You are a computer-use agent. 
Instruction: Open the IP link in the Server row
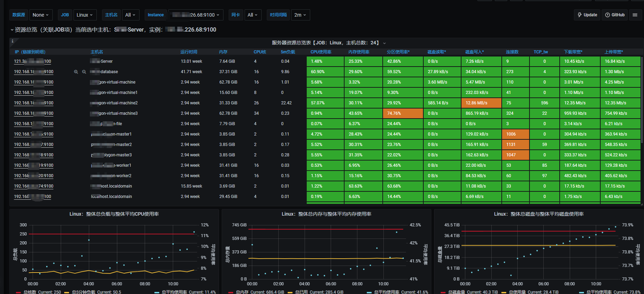pyautogui.click(x=32, y=61)
